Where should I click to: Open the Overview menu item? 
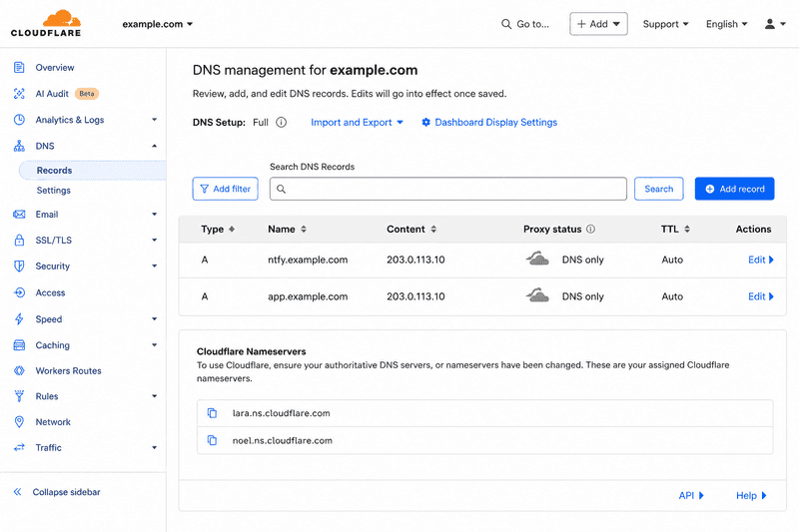pos(55,67)
